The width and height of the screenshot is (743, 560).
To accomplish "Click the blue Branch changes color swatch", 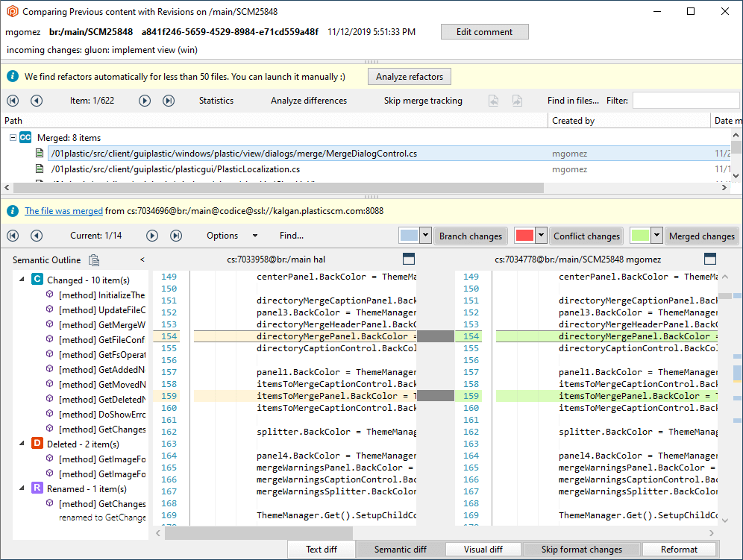I will (x=409, y=235).
